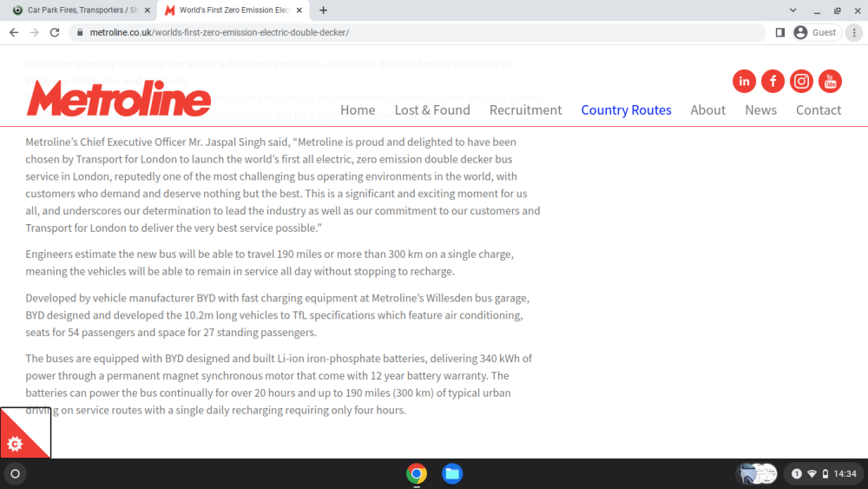Open a new browser tab

point(323,10)
